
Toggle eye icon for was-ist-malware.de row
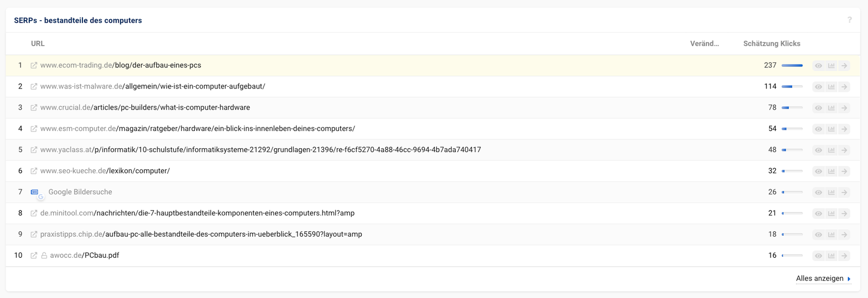(818, 87)
